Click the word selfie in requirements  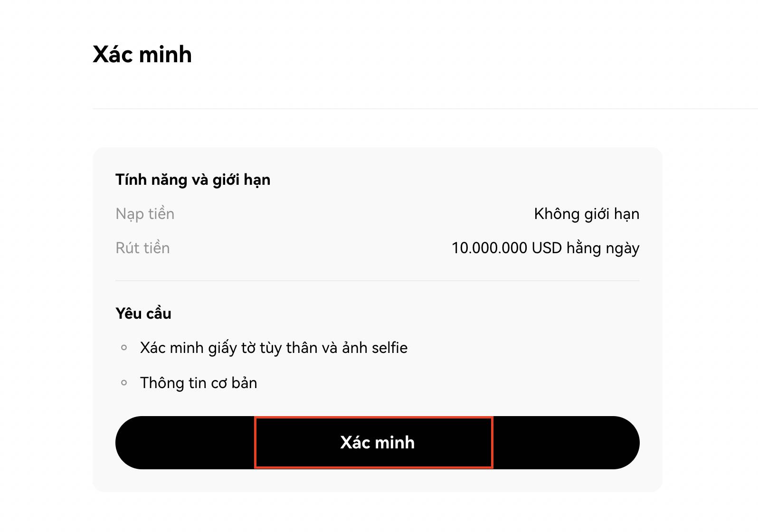click(x=389, y=348)
